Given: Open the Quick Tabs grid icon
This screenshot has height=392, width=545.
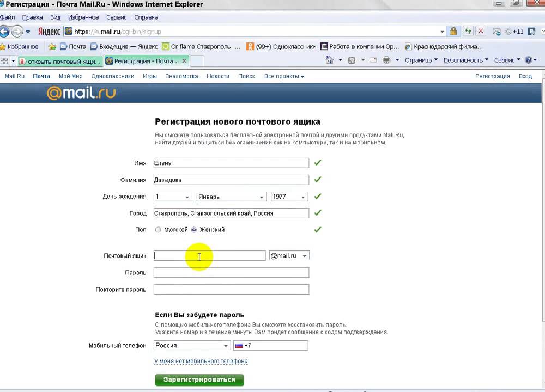Looking at the screenshot, I should [4, 61].
